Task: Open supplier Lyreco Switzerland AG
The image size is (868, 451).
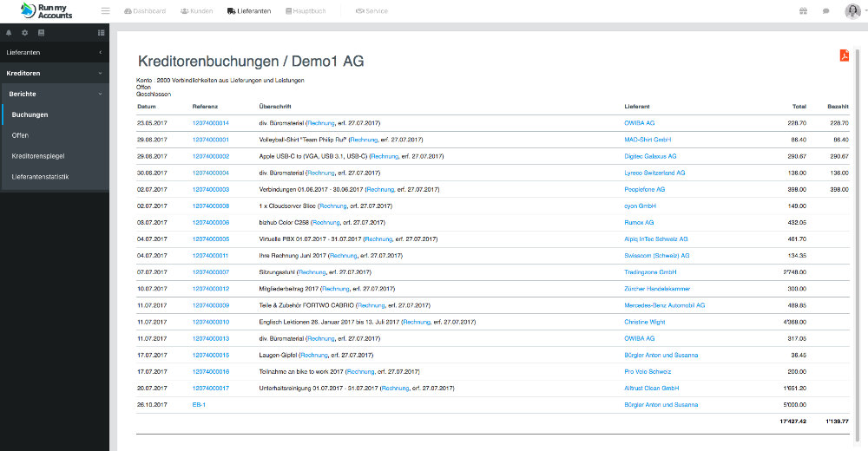Action: pyautogui.click(x=654, y=173)
